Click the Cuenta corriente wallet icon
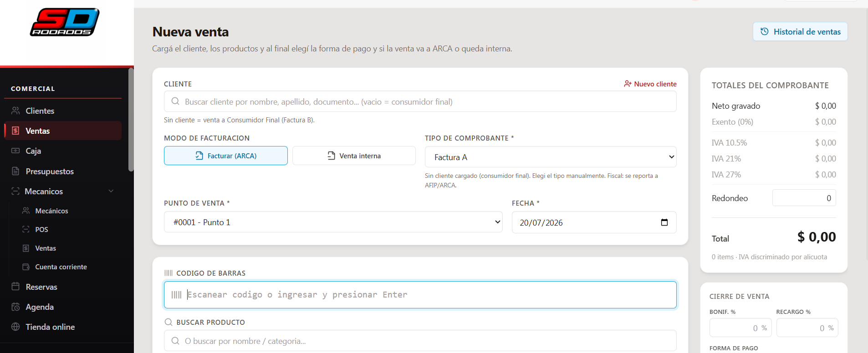This screenshot has width=868, height=353. (26, 267)
